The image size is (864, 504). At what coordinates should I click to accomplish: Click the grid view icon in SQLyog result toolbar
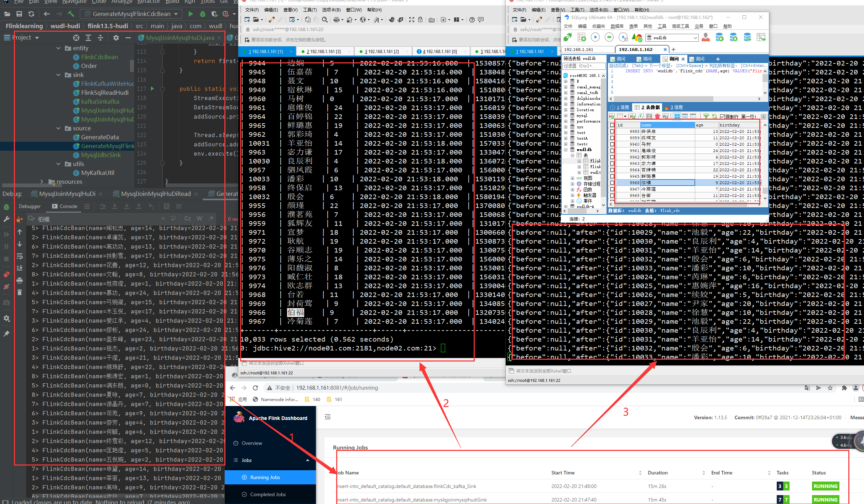point(677,116)
